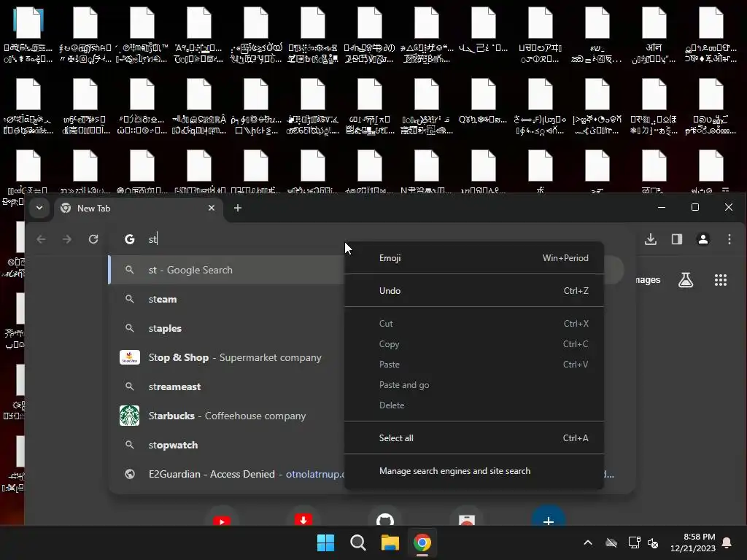Open File Explorer from the taskbar
This screenshot has width=747, height=560.
[x=390, y=542]
